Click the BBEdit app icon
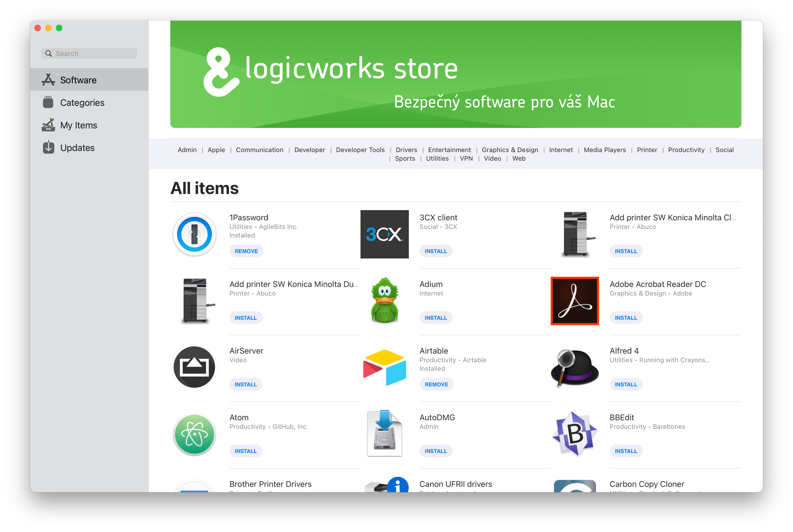 coord(575,434)
